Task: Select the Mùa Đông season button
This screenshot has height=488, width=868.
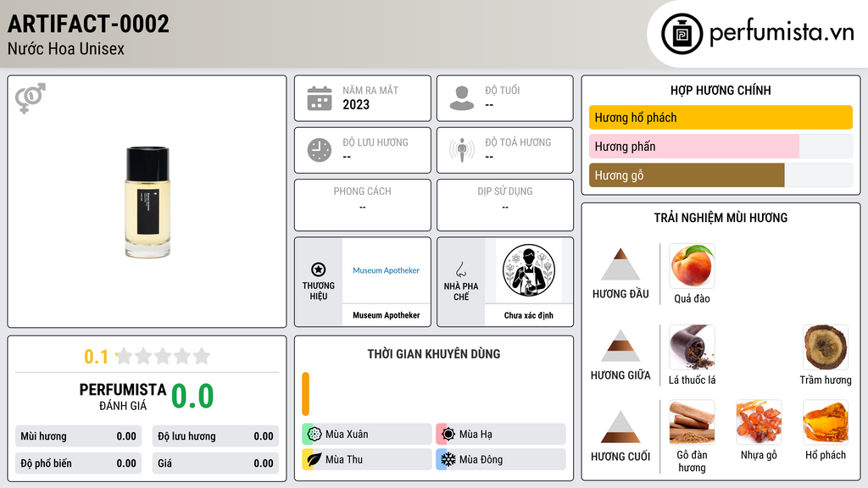Action: 501,459
